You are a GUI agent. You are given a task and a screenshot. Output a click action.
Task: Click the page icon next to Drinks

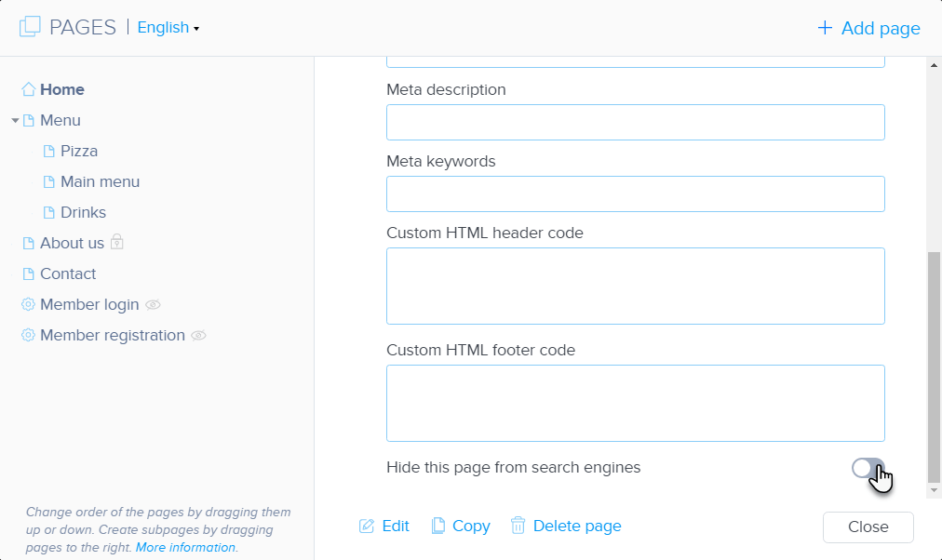click(x=49, y=212)
